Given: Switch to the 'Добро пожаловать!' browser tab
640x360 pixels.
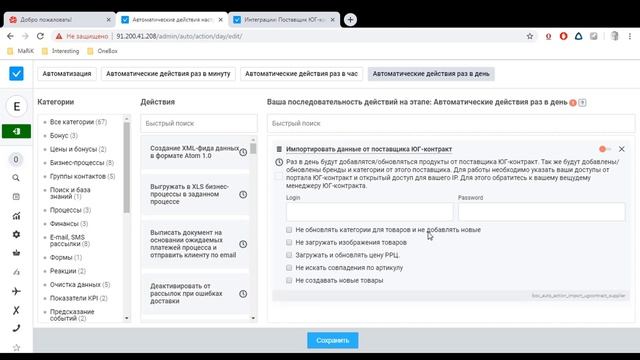Looking at the screenshot, I should point(60,20).
